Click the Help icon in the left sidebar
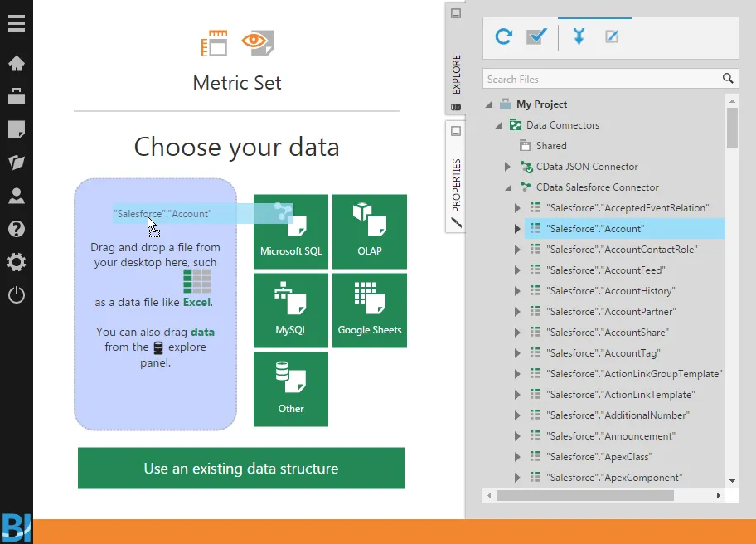This screenshot has height=544, width=756. tap(17, 229)
